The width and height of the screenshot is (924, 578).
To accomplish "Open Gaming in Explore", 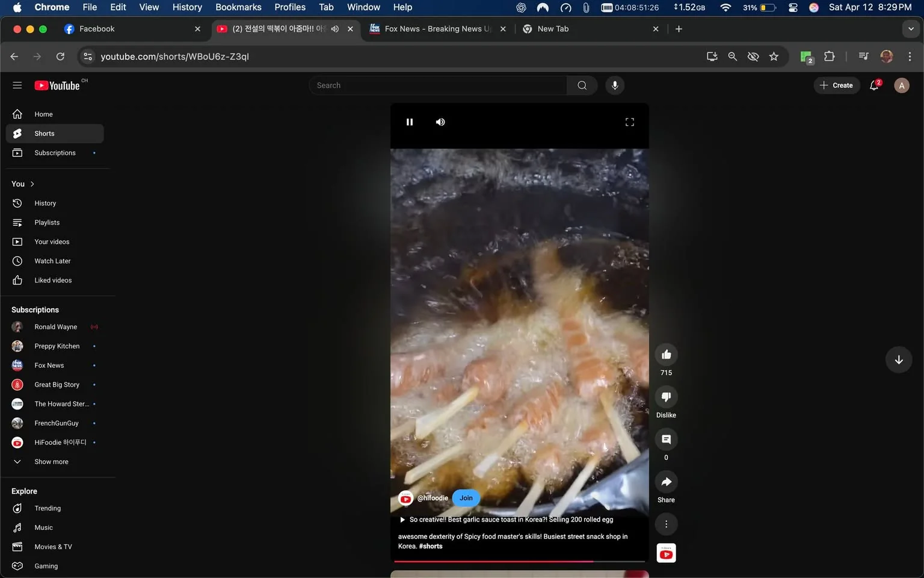I will [55, 567].
